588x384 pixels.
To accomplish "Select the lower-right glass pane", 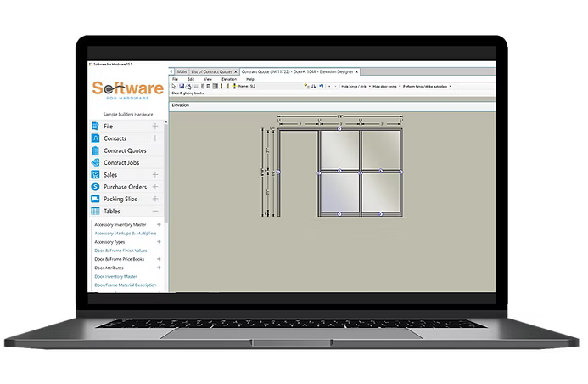I will [x=381, y=193].
